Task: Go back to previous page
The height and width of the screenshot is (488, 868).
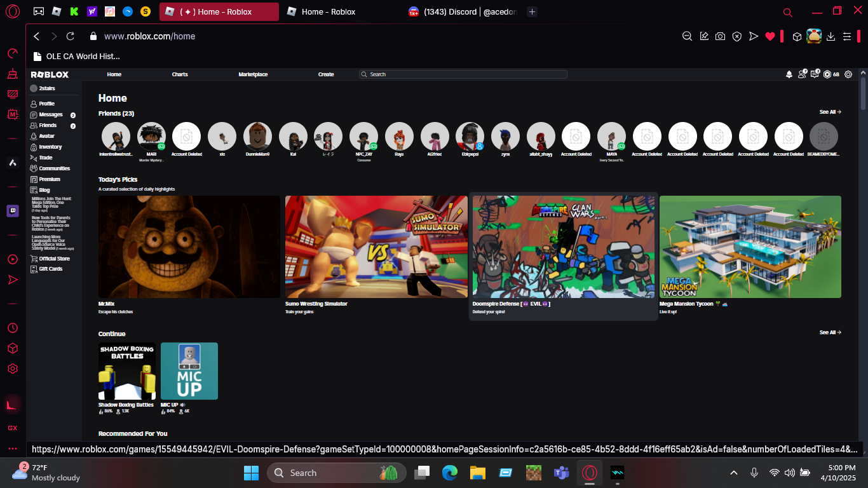Action: coord(37,36)
